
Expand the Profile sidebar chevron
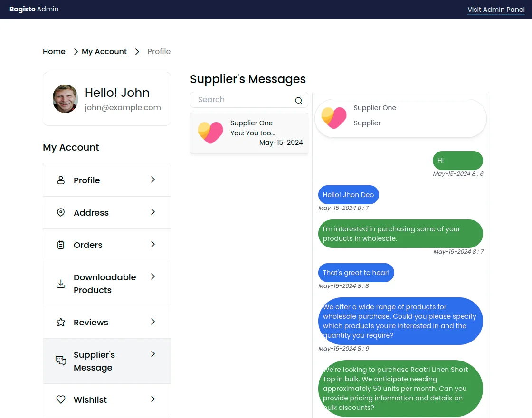(152, 180)
